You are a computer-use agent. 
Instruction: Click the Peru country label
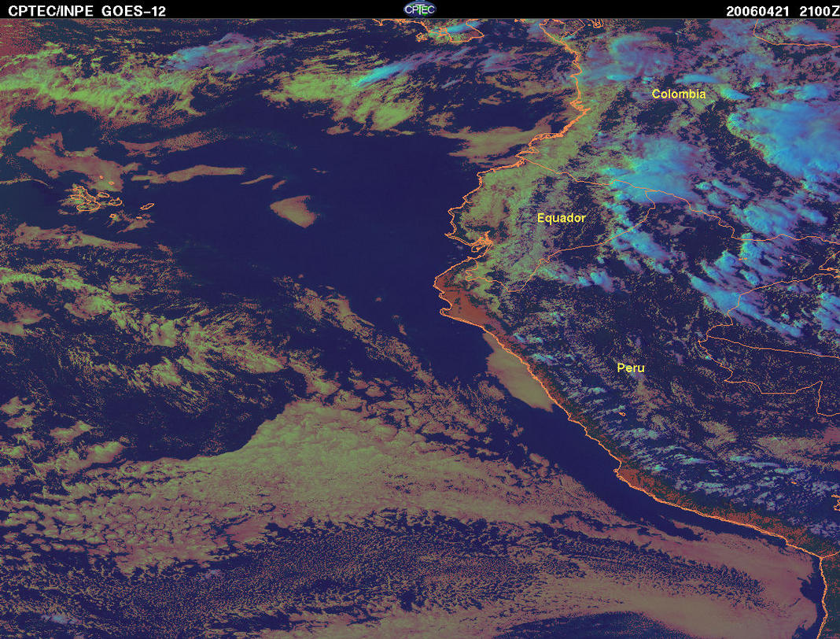point(631,368)
